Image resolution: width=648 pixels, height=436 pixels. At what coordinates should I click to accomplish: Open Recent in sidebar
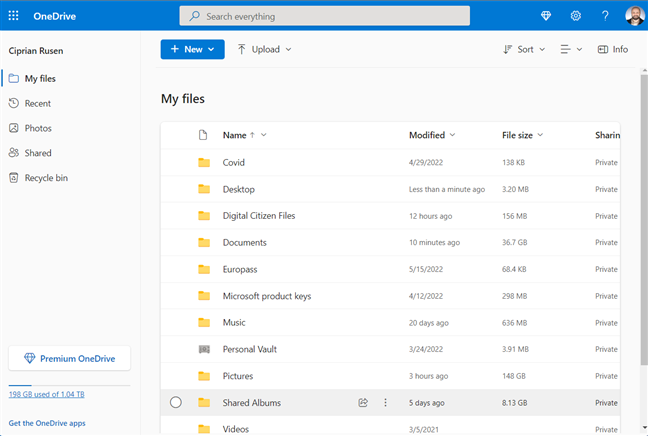click(x=38, y=103)
